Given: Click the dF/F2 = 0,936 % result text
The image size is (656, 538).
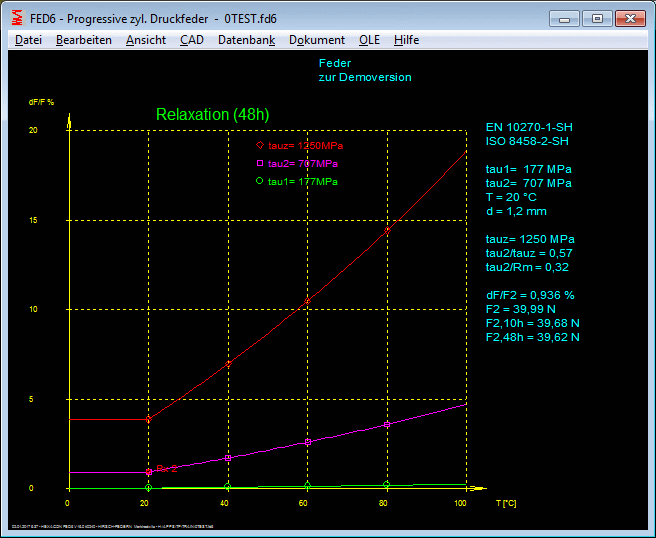Looking at the screenshot, I should 530,295.
